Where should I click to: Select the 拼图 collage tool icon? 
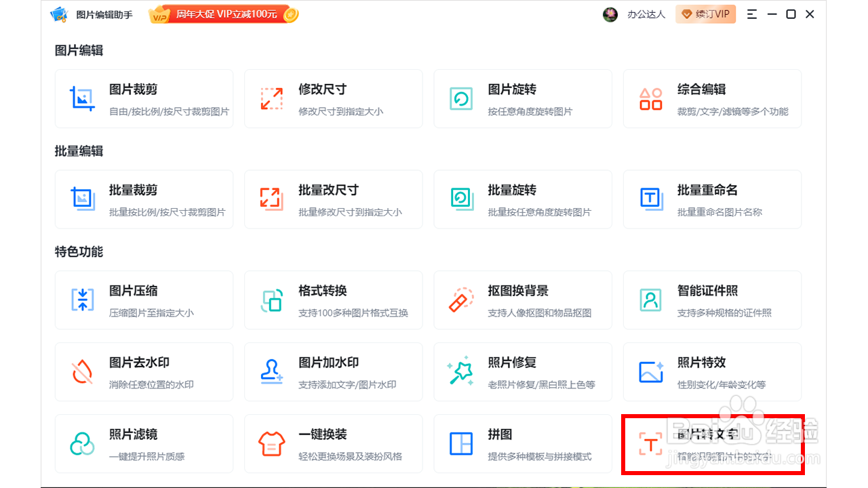tap(461, 444)
